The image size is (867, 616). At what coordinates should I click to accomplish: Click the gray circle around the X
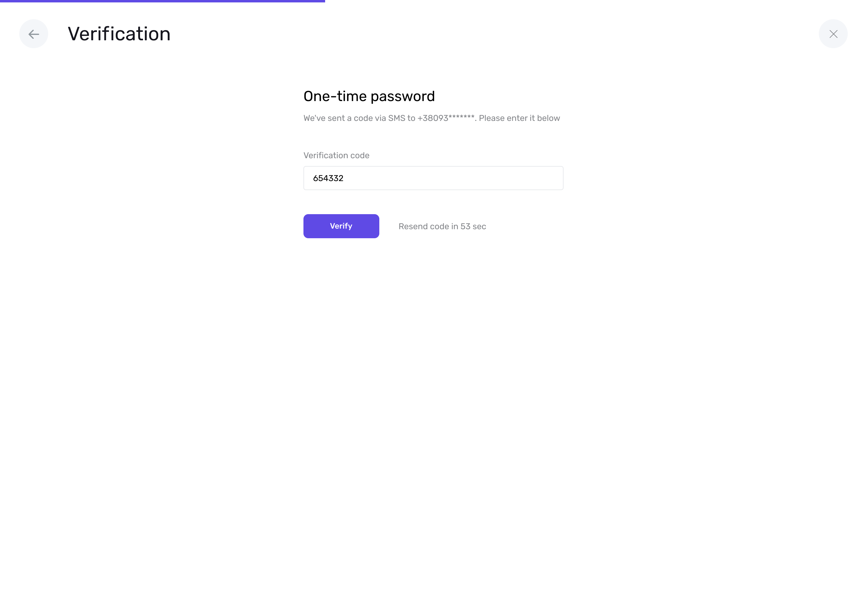tap(833, 34)
